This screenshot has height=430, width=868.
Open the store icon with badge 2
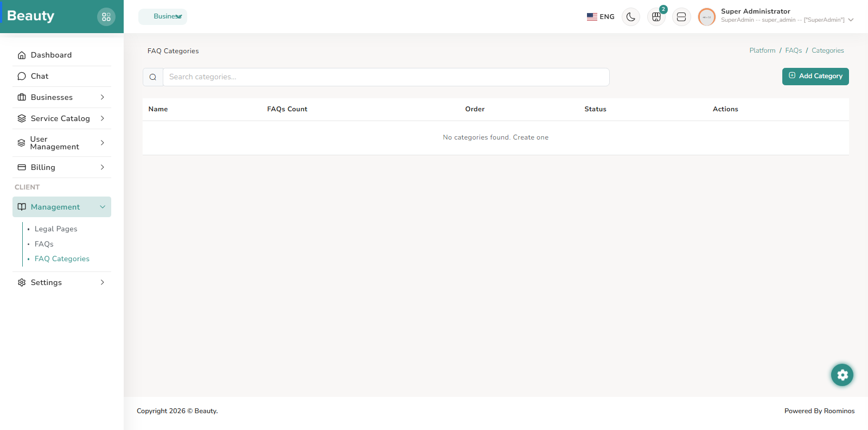tap(656, 17)
